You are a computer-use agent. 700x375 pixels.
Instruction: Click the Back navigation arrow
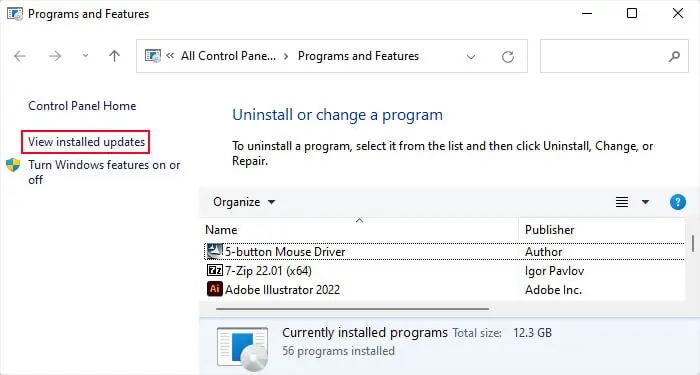[20, 56]
